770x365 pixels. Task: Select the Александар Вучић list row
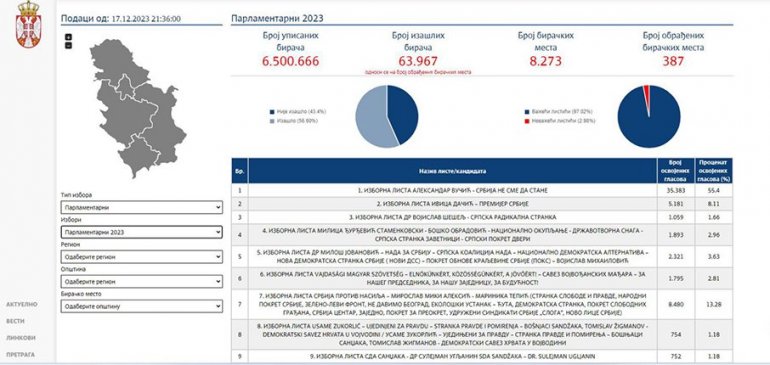point(482,190)
